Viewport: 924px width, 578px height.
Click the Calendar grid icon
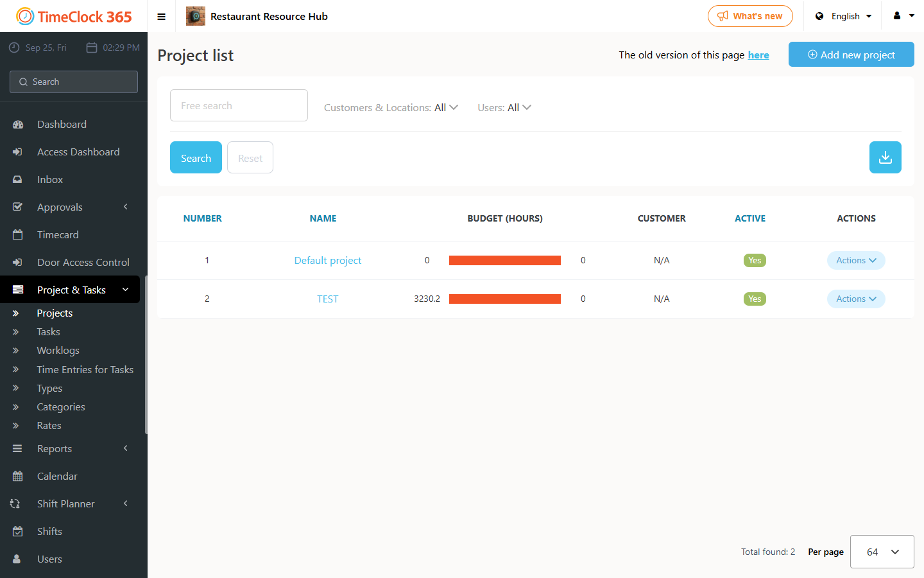coord(18,477)
